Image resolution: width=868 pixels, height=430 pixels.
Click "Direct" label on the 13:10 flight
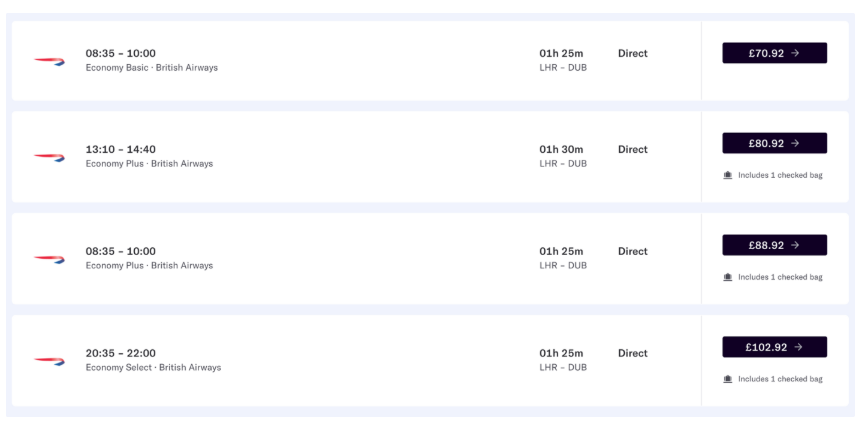632,149
